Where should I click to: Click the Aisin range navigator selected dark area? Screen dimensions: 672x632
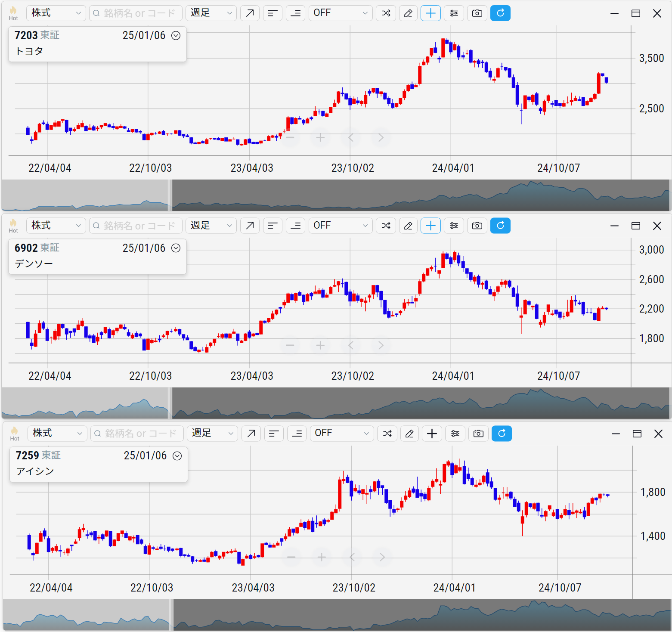click(422, 615)
